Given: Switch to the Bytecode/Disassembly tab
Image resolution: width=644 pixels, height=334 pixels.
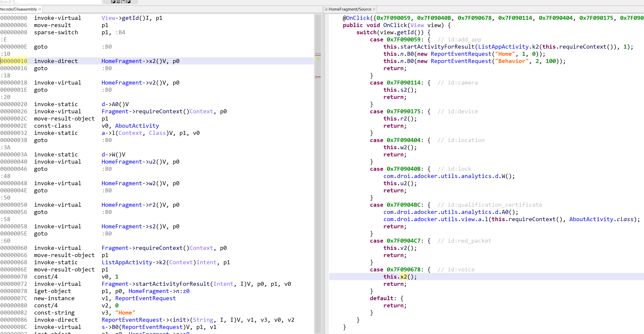Looking at the screenshot, I should (x=19, y=9).
